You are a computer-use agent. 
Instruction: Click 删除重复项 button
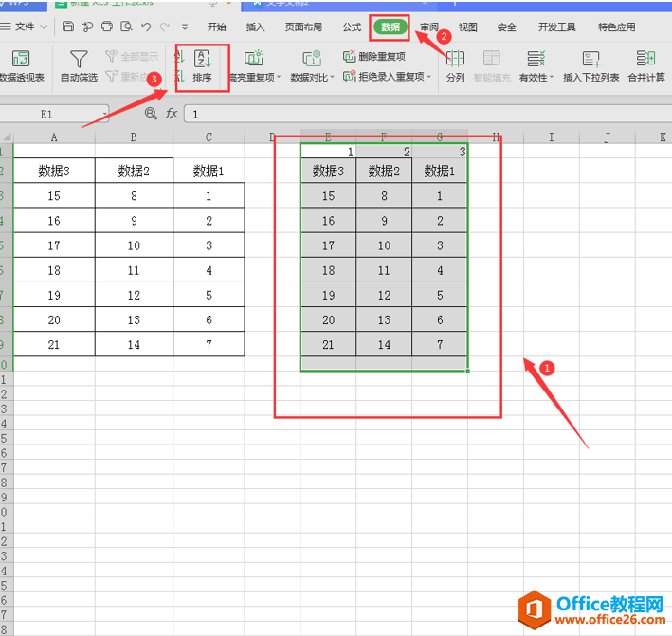click(374, 56)
